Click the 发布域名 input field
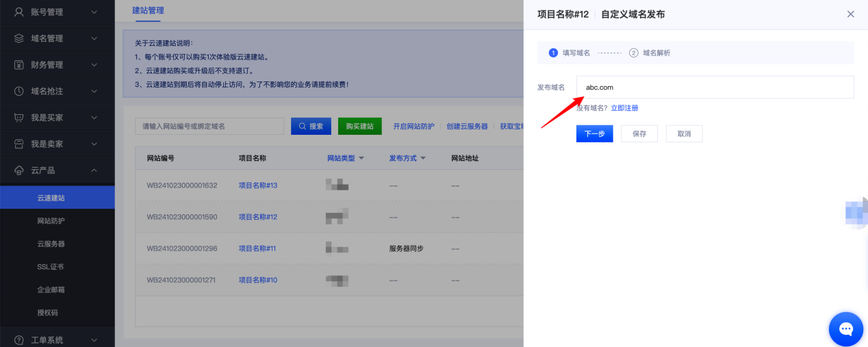The image size is (868, 347). pyautogui.click(x=715, y=87)
